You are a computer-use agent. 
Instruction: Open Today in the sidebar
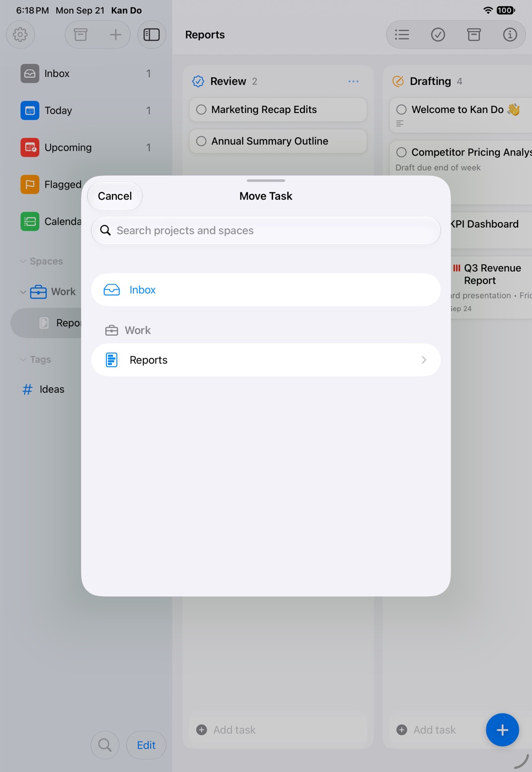point(86,110)
